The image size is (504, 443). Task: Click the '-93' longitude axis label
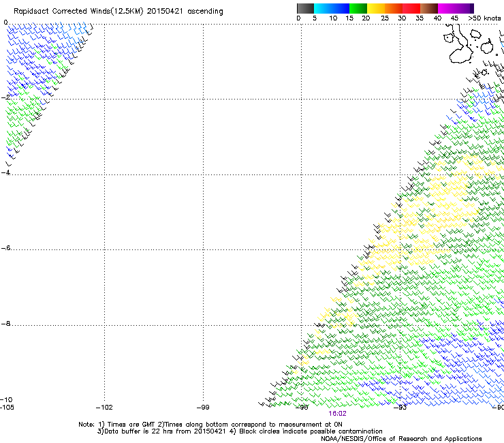(x=400, y=408)
